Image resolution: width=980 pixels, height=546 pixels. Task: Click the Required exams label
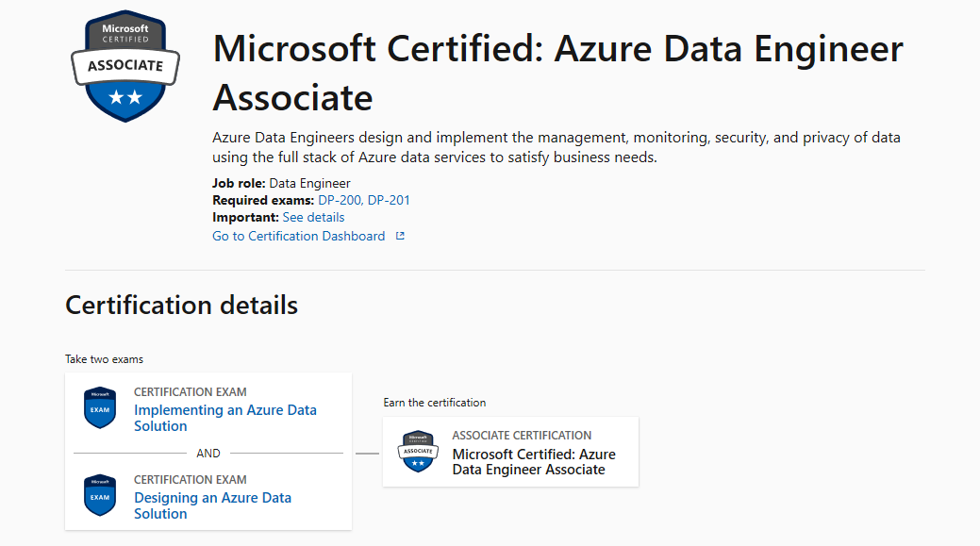click(263, 201)
